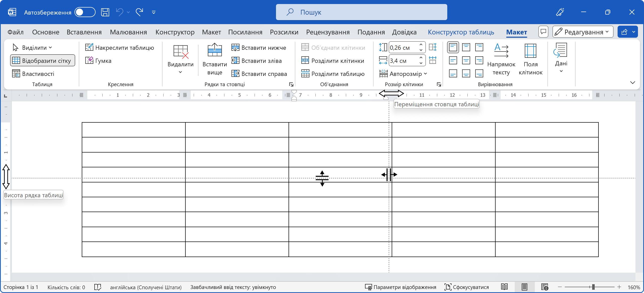Image resolution: width=644 pixels, height=293 pixels.
Task: Switch to Table Design (Конструктор таблиць) tab
Action: [x=461, y=32]
